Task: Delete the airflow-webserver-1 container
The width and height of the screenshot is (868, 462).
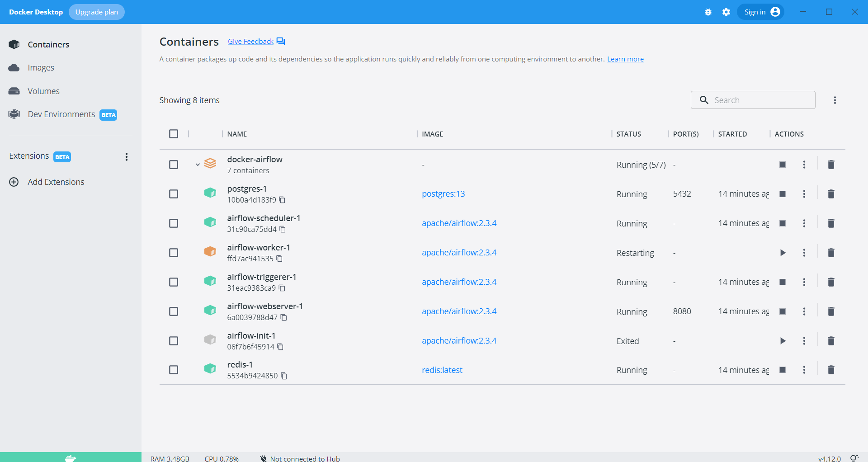Action: [831, 311]
